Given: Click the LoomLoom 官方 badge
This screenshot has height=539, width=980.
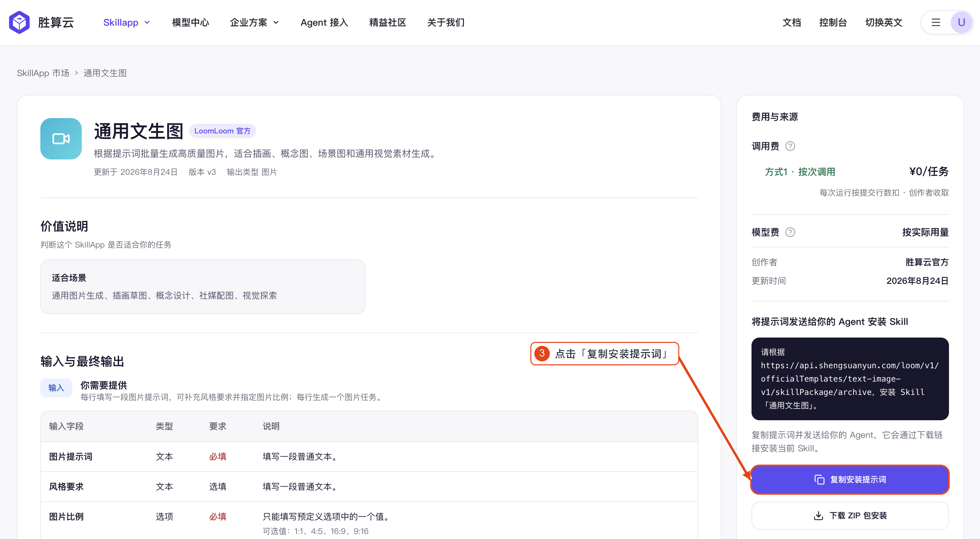Looking at the screenshot, I should (222, 131).
